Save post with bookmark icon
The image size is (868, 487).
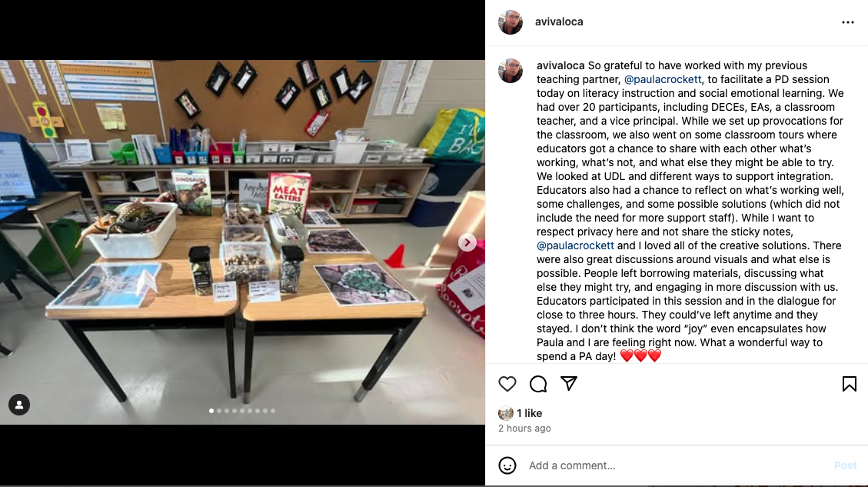(x=850, y=384)
